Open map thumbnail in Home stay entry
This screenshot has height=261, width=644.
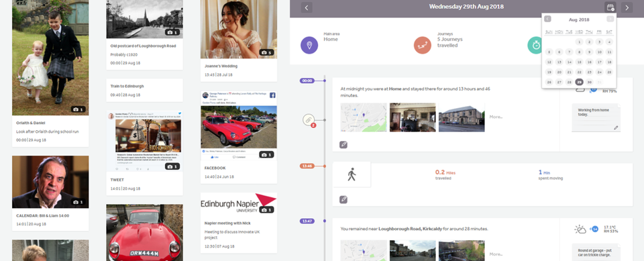364,117
